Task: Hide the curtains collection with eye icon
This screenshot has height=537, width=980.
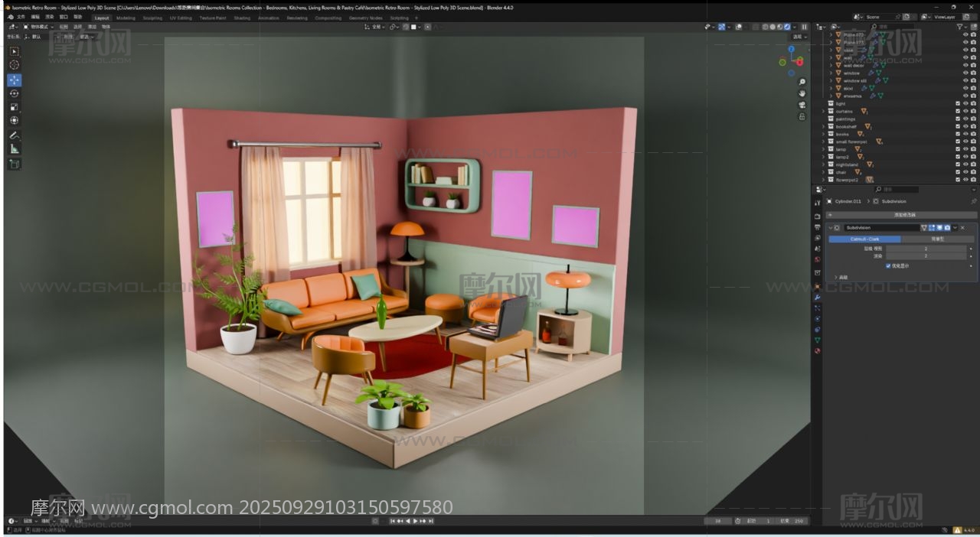Action: tap(965, 111)
